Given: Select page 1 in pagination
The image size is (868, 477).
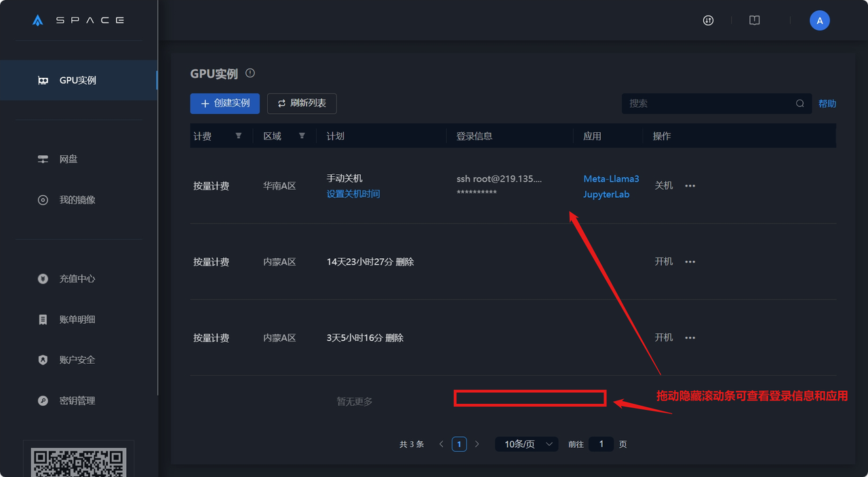Looking at the screenshot, I should point(459,444).
